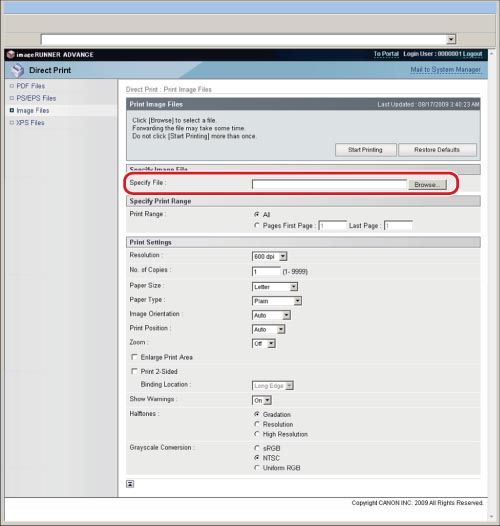Select Image Files in sidebar
The image size is (500, 526).
pos(33,110)
